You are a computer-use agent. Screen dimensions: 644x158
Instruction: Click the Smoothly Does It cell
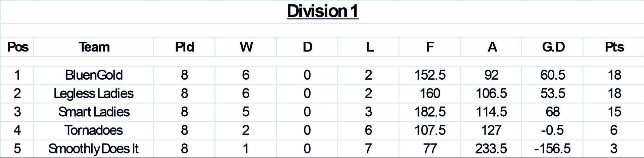point(94,149)
